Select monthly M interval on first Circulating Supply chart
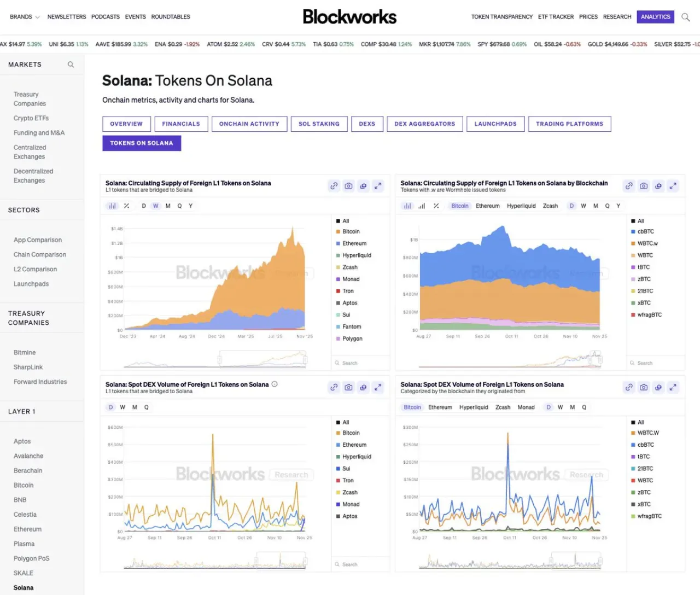 coord(168,206)
